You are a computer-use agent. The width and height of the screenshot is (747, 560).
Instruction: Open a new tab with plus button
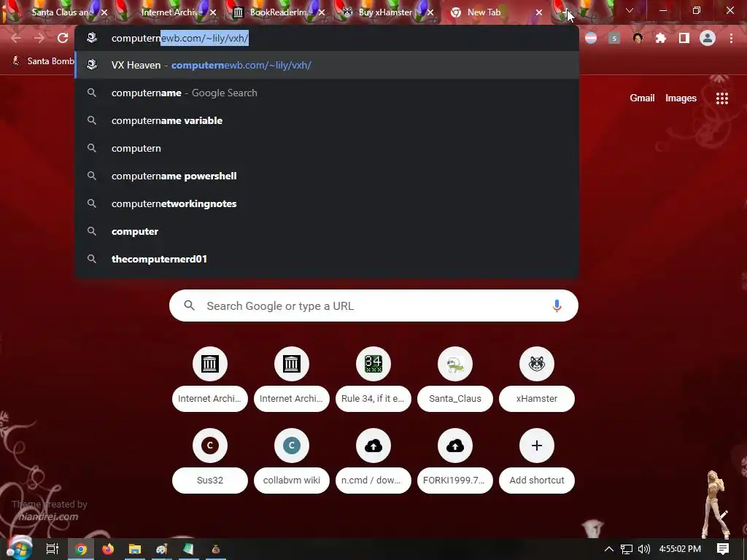(x=565, y=12)
